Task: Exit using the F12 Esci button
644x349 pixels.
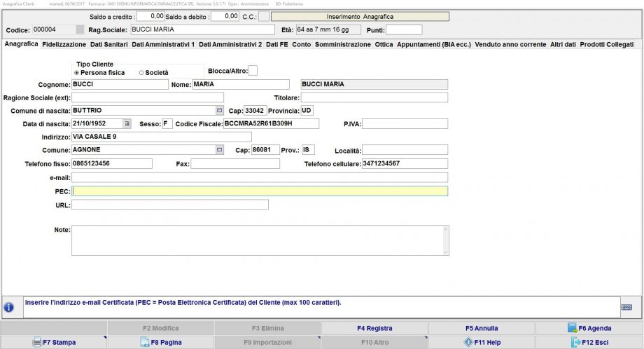Action: pos(589,342)
